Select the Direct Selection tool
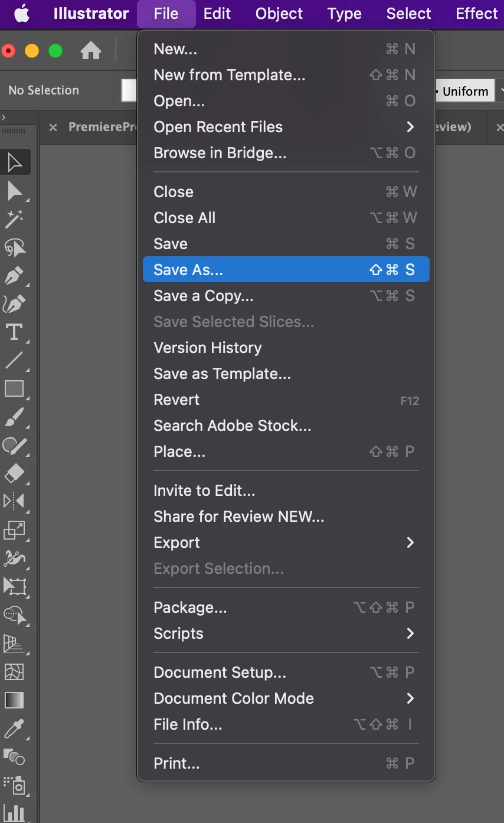504x823 pixels. 14,191
